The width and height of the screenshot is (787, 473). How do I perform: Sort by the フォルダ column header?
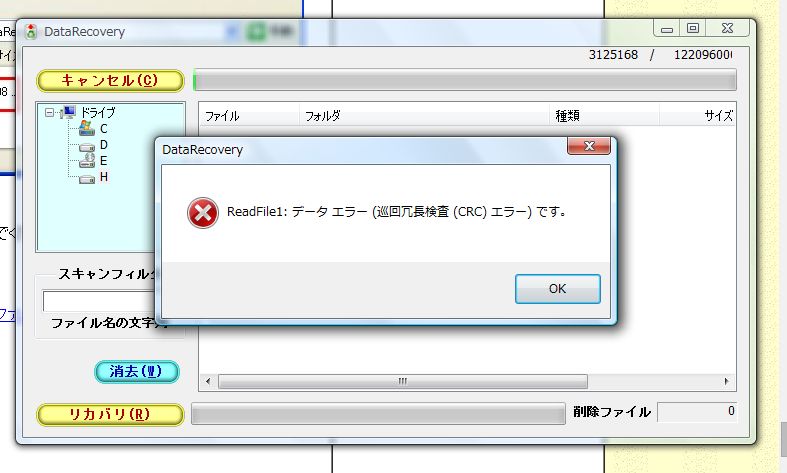424,116
